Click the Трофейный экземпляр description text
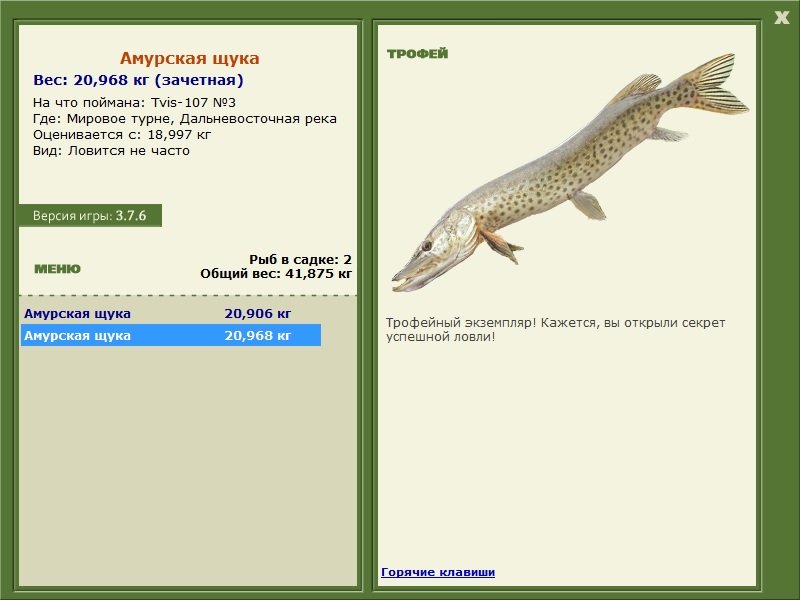Screen dimensions: 800x600 coord(555,330)
